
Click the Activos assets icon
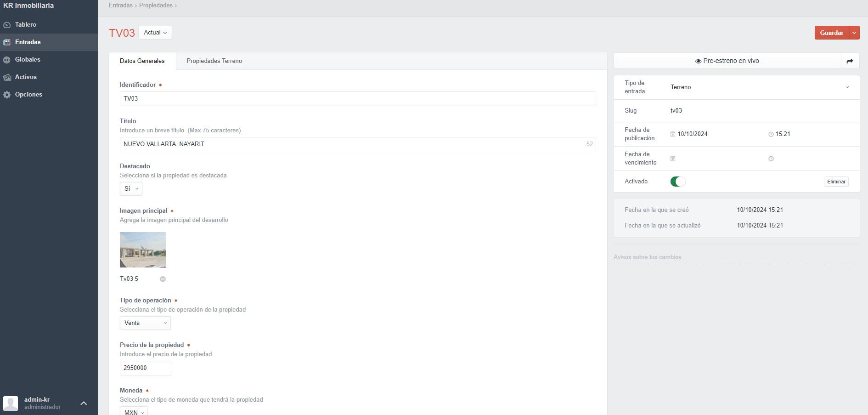coord(7,77)
